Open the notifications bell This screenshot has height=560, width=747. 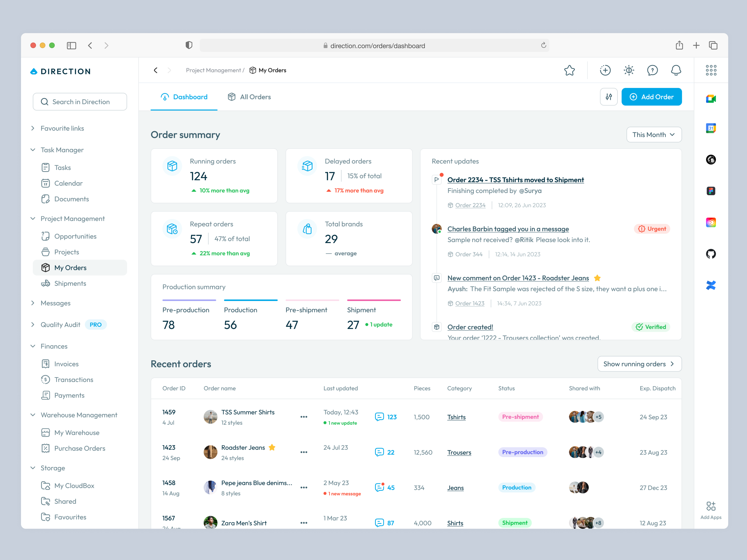tap(676, 70)
